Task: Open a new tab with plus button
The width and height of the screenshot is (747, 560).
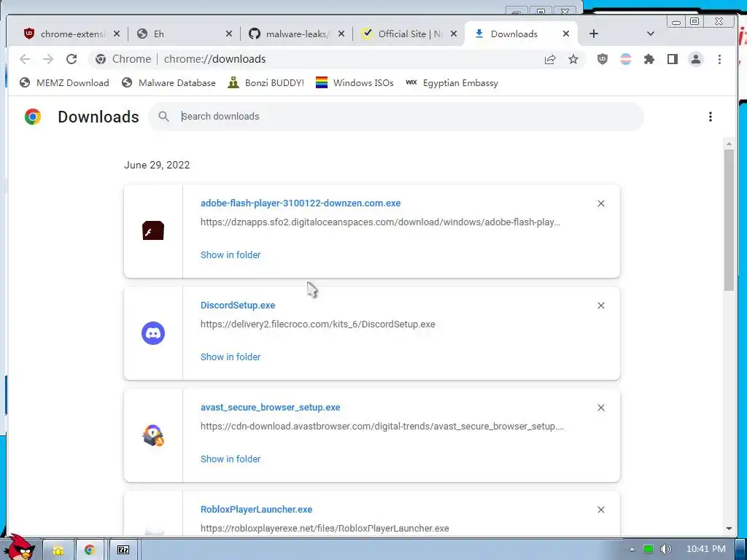Action: [x=594, y=34]
